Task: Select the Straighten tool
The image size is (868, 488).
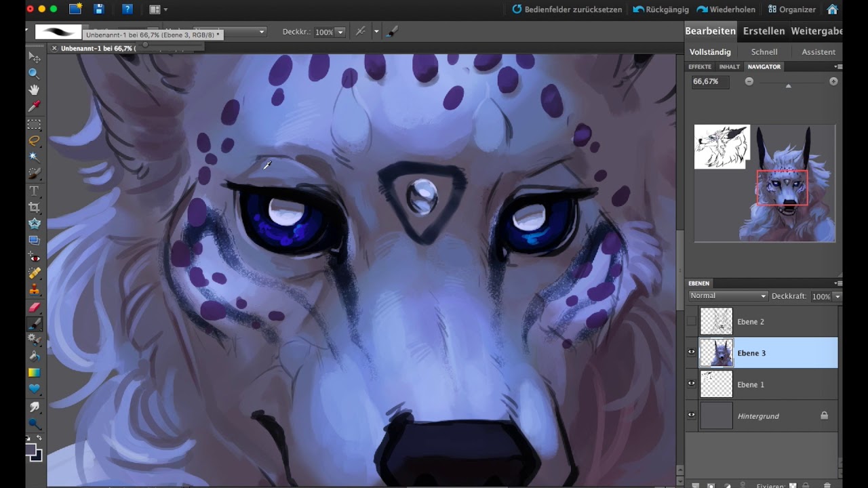Action: [34, 240]
